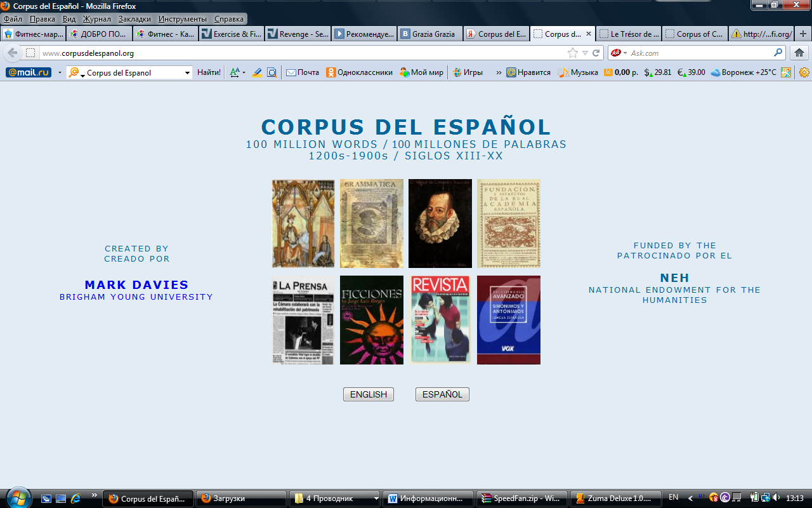Switch to the Фитнес-мар... first tab
The height and width of the screenshot is (508, 812).
coord(33,34)
